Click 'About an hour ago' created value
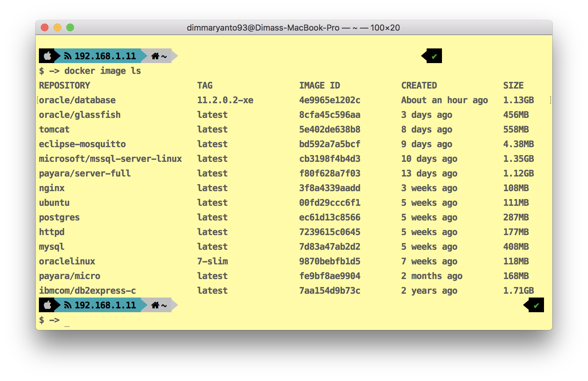Screen dimensions: 588x381 (x=445, y=100)
